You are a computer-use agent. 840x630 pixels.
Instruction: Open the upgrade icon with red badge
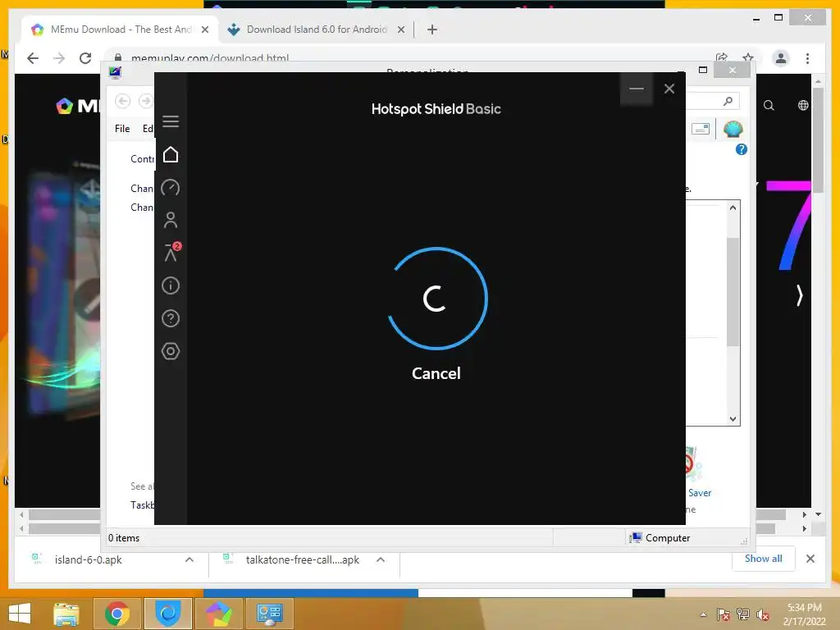tap(172, 252)
